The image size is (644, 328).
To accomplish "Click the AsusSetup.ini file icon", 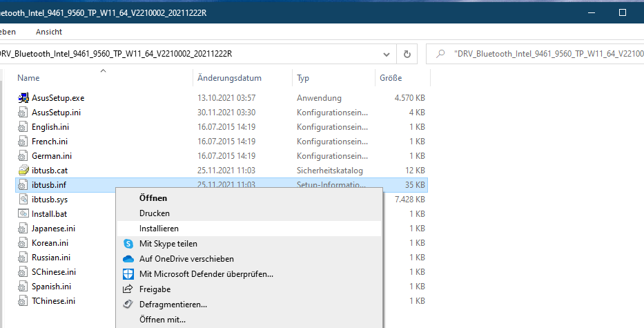I will point(23,112).
